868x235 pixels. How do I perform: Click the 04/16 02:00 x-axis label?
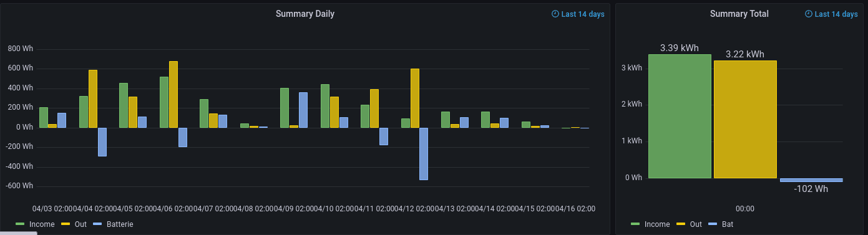pos(575,208)
